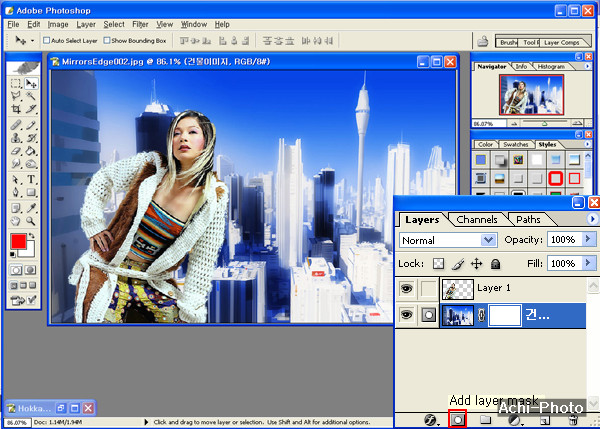Click the File Browser icon in options bar
The width and height of the screenshot is (600, 429).
click(x=483, y=41)
